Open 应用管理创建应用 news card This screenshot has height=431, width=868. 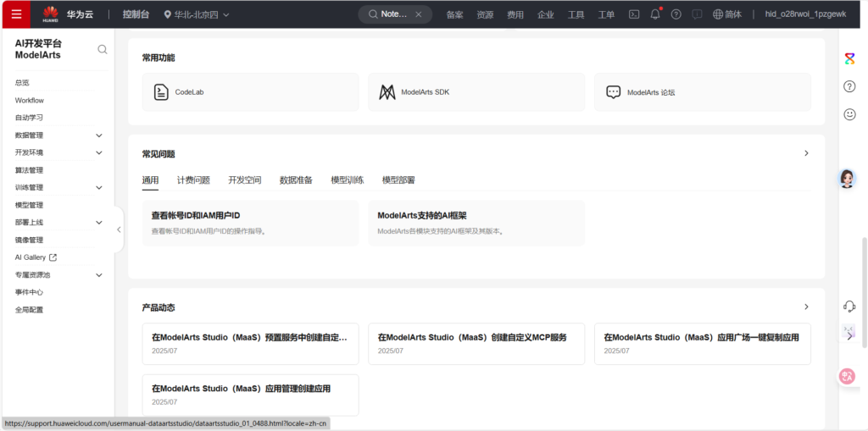(250, 395)
